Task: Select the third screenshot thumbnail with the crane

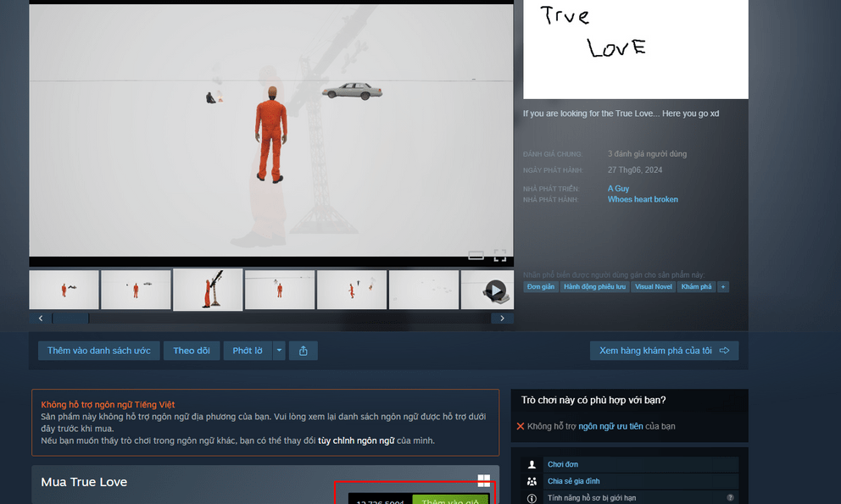Action: (x=208, y=289)
